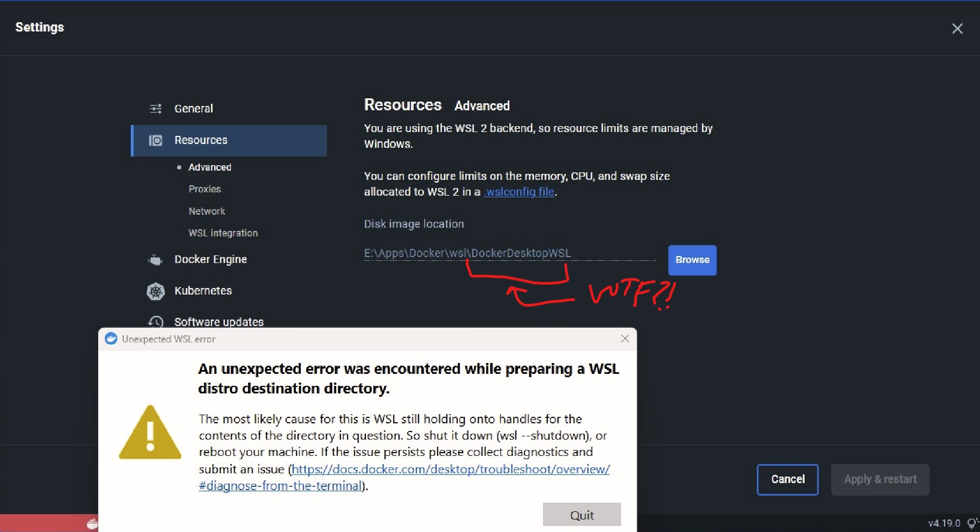This screenshot has height=532, width=980.
Task: Click the Disk image location label
Action: 414,224
